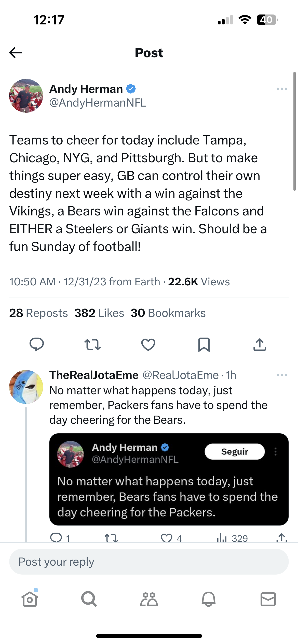Open the Home tab in the bottom bar
The image size is (298, 644).
pyautogui.click(x=30, y=599)
